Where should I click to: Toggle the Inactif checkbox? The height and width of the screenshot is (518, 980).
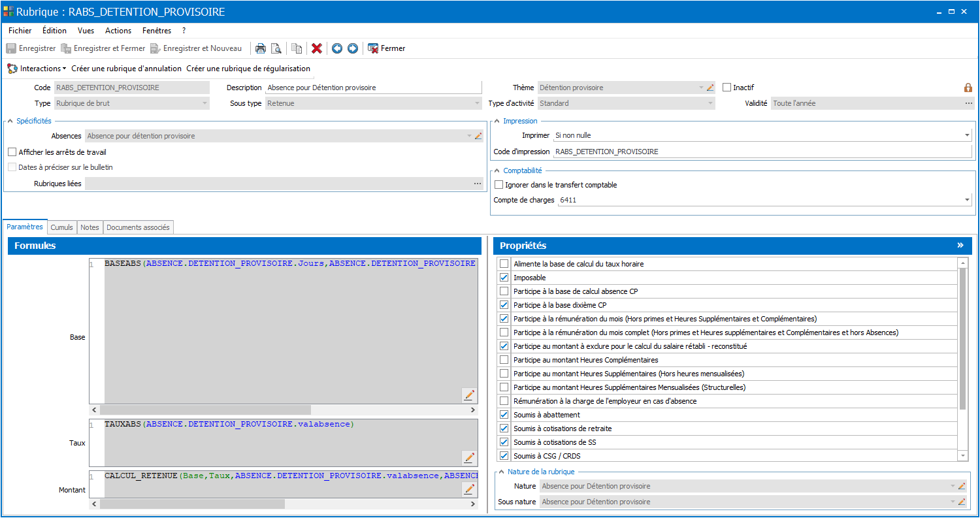pos(727,88)
